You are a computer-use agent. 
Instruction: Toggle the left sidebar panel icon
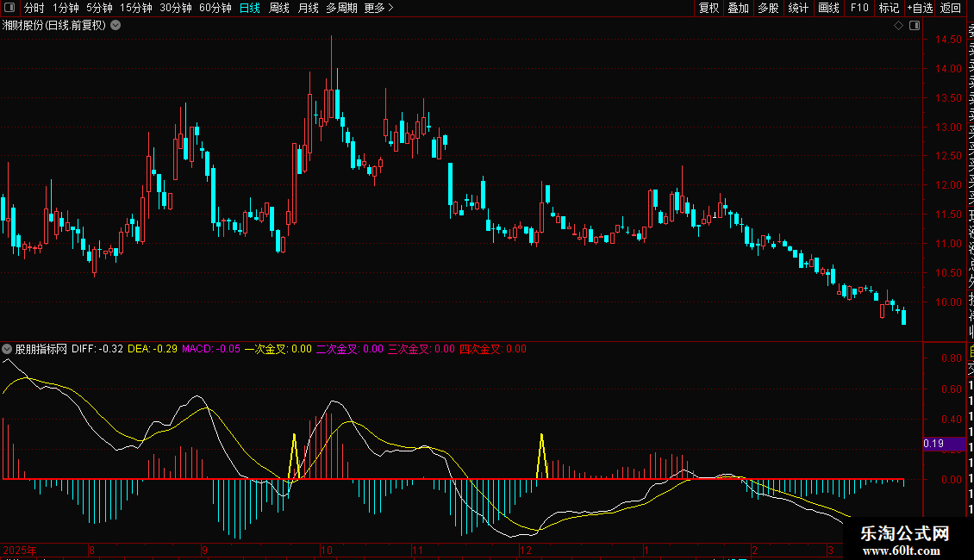9,8
